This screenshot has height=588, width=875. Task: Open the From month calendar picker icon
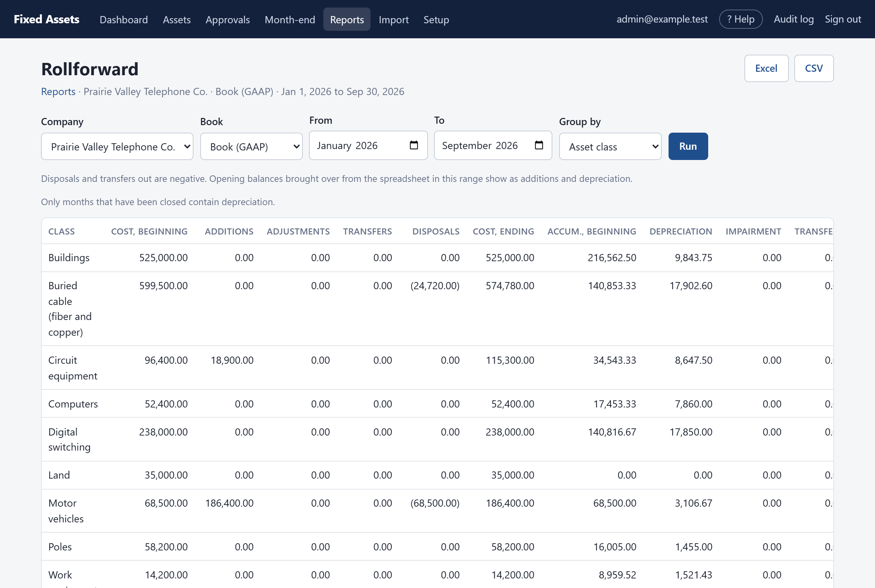(x=414, y=145)
